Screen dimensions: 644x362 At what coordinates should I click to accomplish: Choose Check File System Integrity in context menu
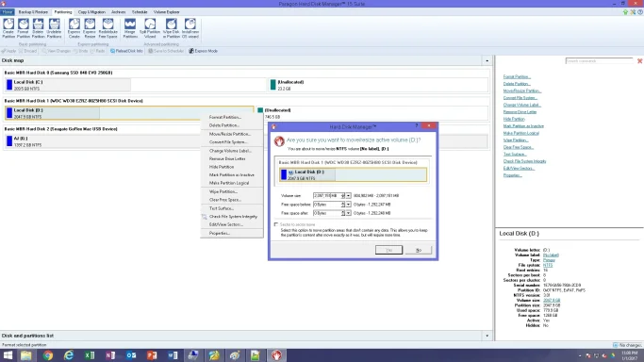tap(232, 216)
